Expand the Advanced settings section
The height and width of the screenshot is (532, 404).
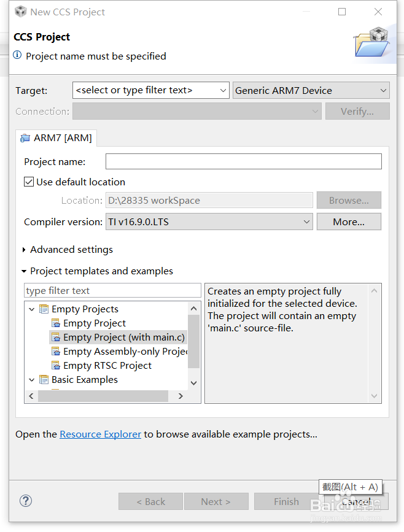[x=24, y=250]
